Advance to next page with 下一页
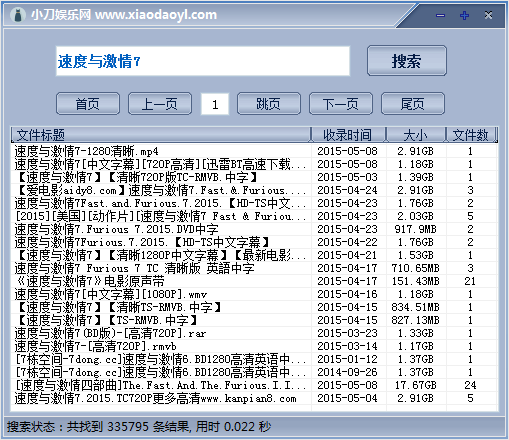 [341, 104]
